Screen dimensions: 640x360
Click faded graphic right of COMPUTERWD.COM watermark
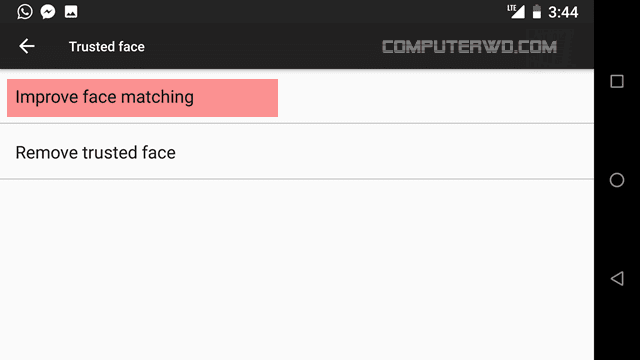(x=567, y=48)
